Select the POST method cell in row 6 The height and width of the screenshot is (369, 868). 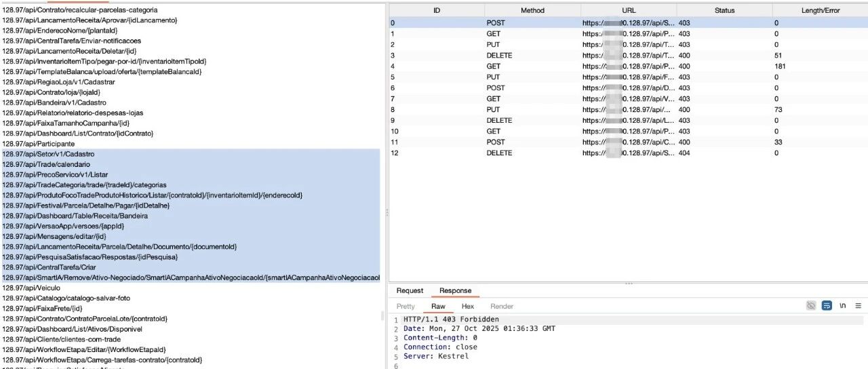(496, 88)
